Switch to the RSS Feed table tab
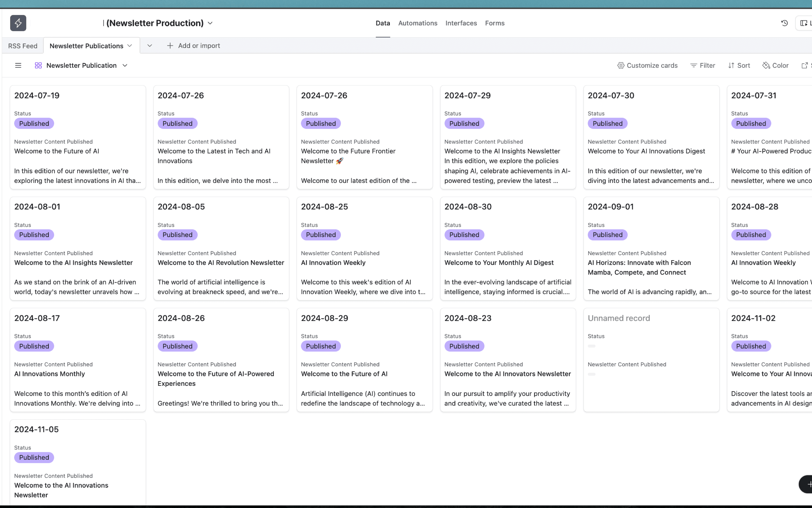The height and width of the screenshot is (508, 812). point(23,46)
